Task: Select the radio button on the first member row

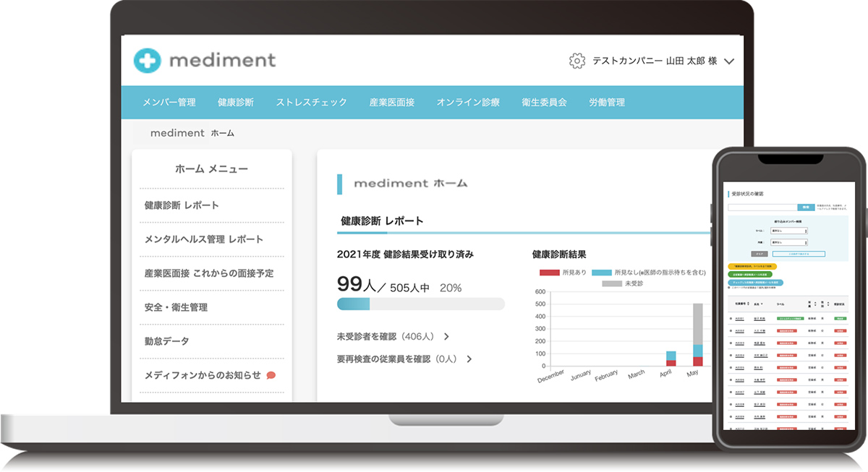Action: tap(731, 319)
